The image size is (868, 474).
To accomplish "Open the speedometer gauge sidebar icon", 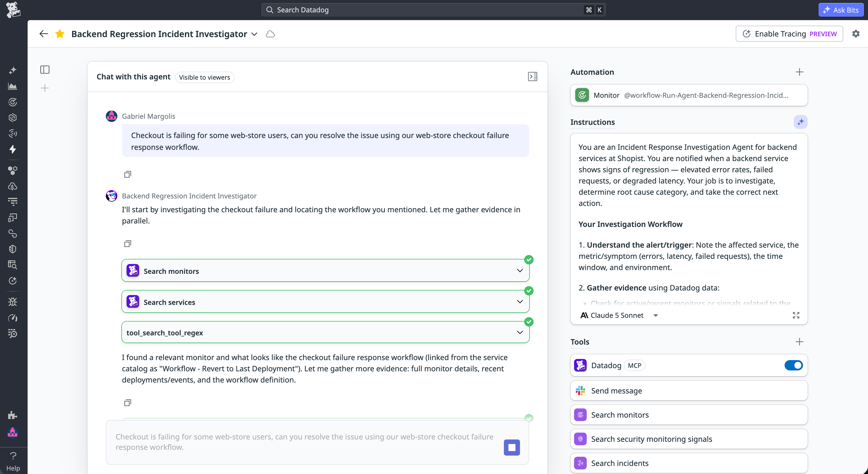I will point(13,318).
